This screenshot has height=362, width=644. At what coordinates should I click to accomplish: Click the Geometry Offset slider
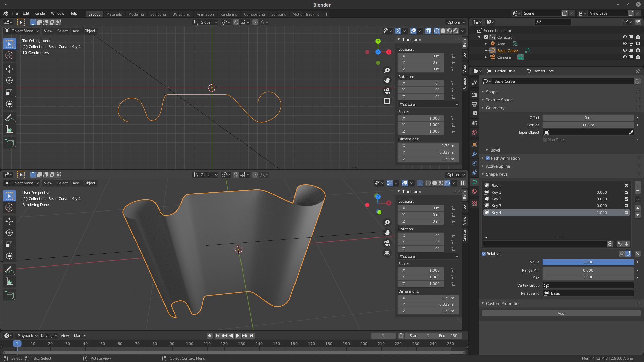(x=588, y=118)
